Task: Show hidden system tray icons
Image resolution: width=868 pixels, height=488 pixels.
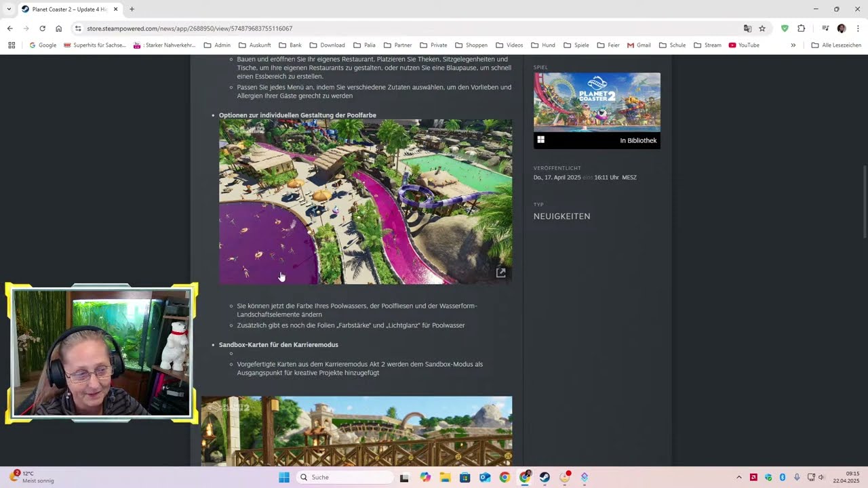Action: point(739,477)
